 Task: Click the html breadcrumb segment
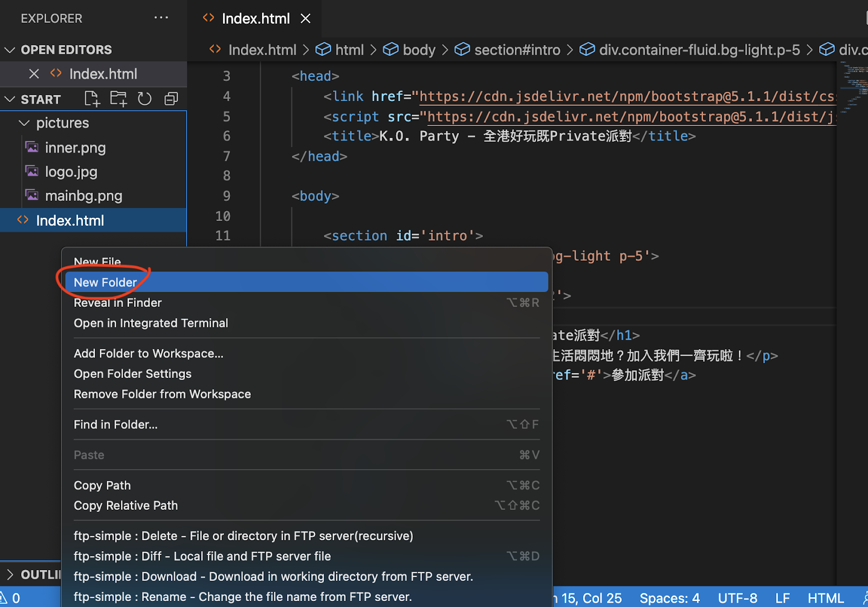pyautogui.click(x=349, y=50)
